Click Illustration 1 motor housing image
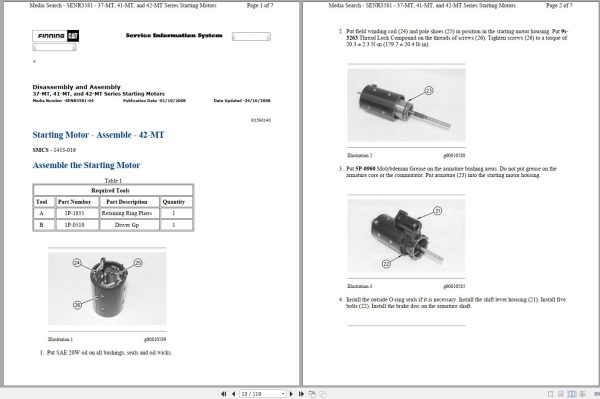This screenshot has width=600, height=399. pyautogui.click(x=107, y=288)
